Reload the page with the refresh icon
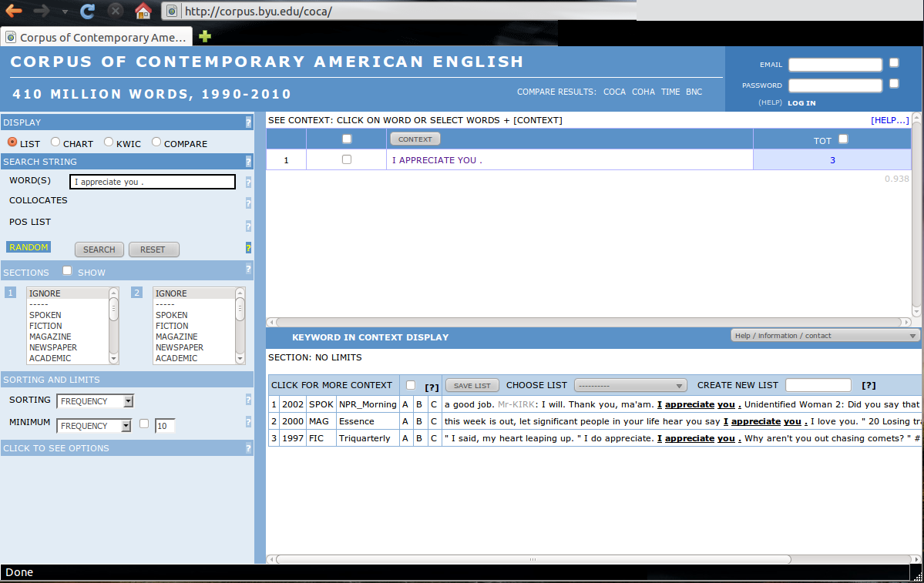This screenshot has height=583, width=924. pos(88,11)
